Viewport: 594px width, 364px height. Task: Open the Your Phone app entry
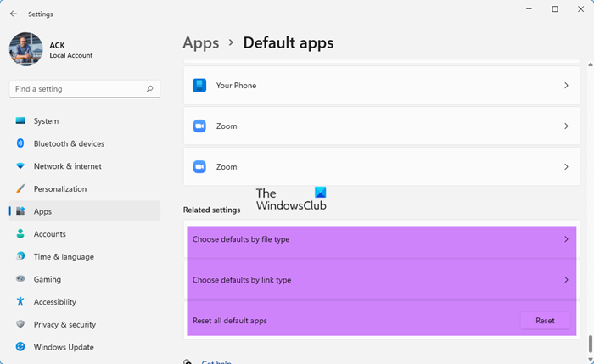point(381,86)
